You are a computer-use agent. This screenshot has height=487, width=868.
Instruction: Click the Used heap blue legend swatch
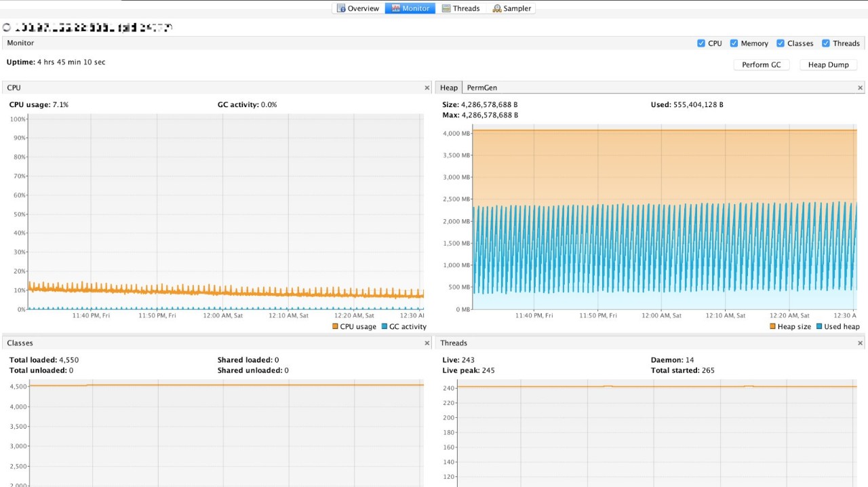[x=819, y=327]
